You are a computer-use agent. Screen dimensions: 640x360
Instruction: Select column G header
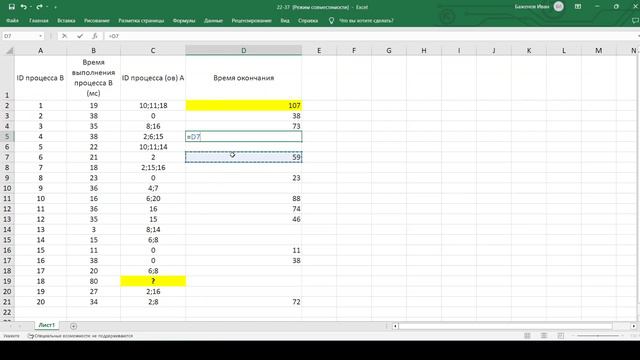point(389,51)
